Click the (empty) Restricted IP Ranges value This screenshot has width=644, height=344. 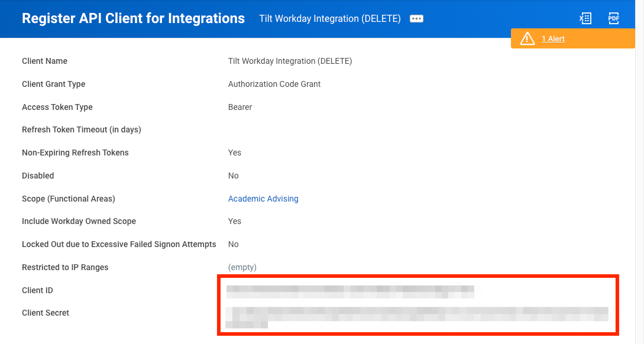[242, 267]
